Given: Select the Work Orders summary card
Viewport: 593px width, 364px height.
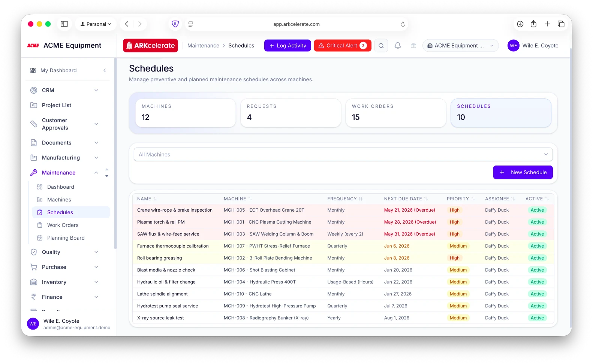Looking at the screenshot, I should (x=396, y=113).
